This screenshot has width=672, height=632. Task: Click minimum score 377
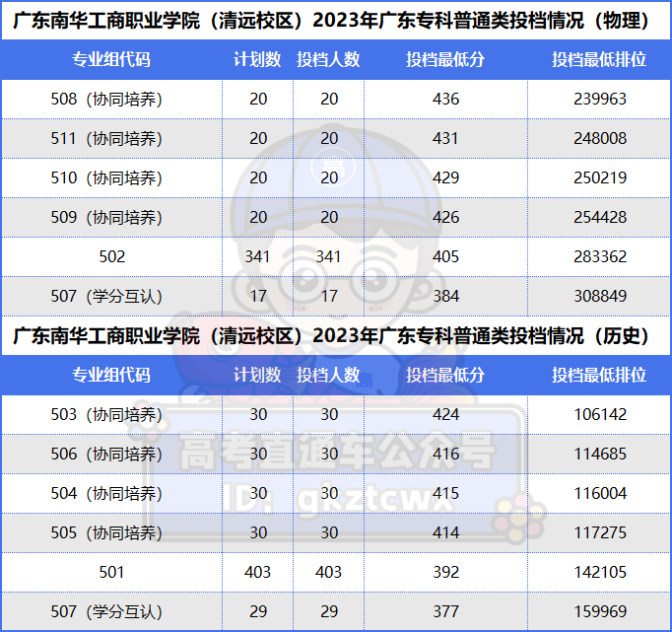pyautogui.click(x=445, y=612)
